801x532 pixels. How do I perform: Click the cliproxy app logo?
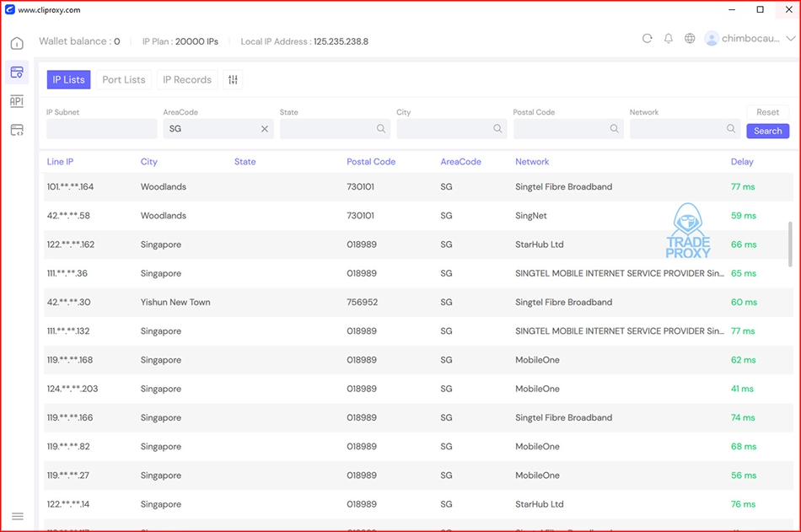[x=10, y=10]
